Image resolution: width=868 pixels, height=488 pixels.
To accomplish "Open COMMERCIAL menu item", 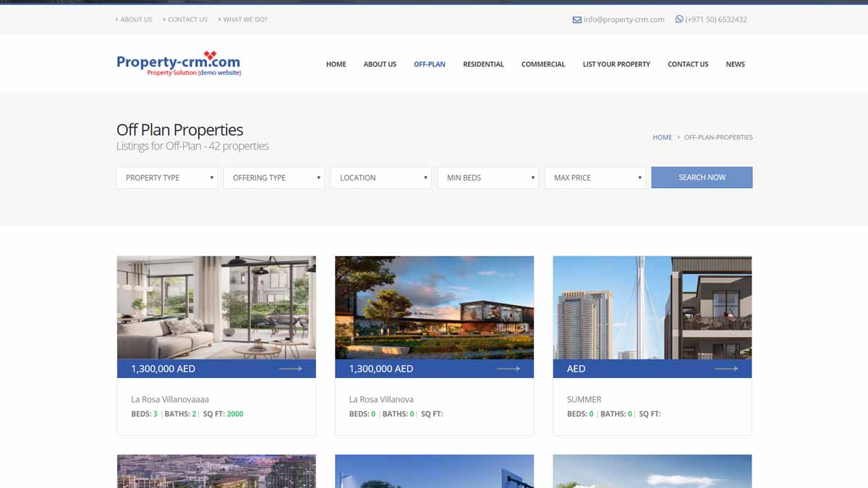I will pos(543,64).
